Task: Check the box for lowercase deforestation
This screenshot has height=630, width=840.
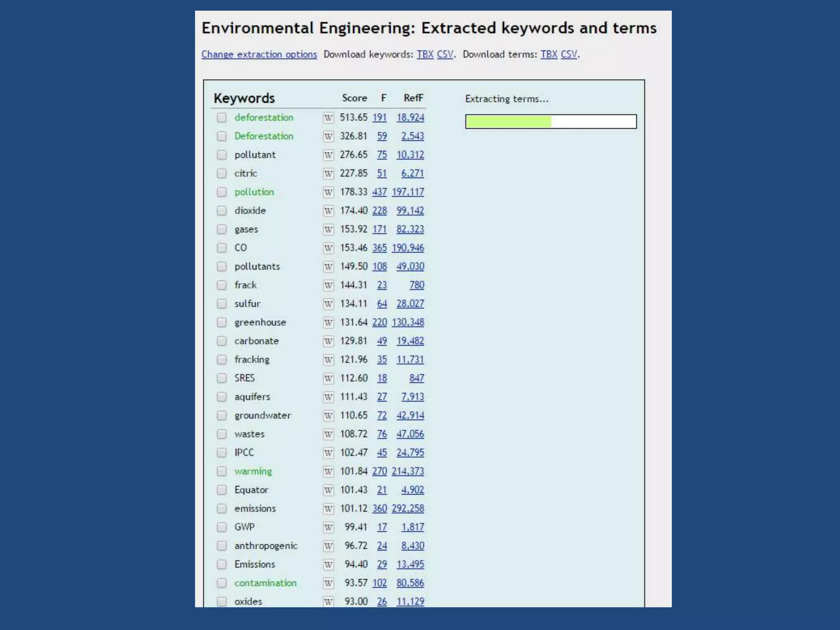Action: click(221, 118)
